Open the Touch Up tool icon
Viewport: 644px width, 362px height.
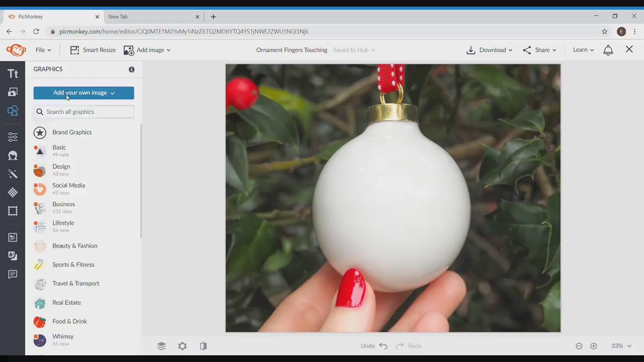(x=13, y=155)
